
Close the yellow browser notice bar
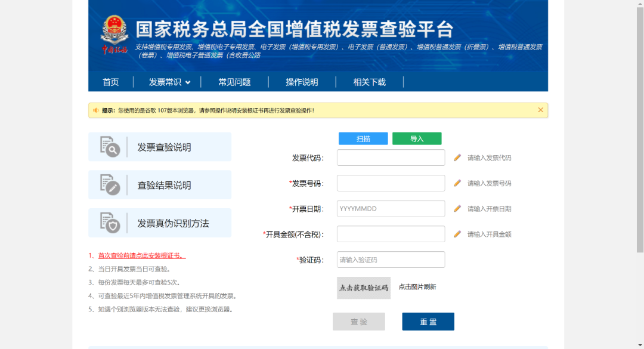click(540, 110)
